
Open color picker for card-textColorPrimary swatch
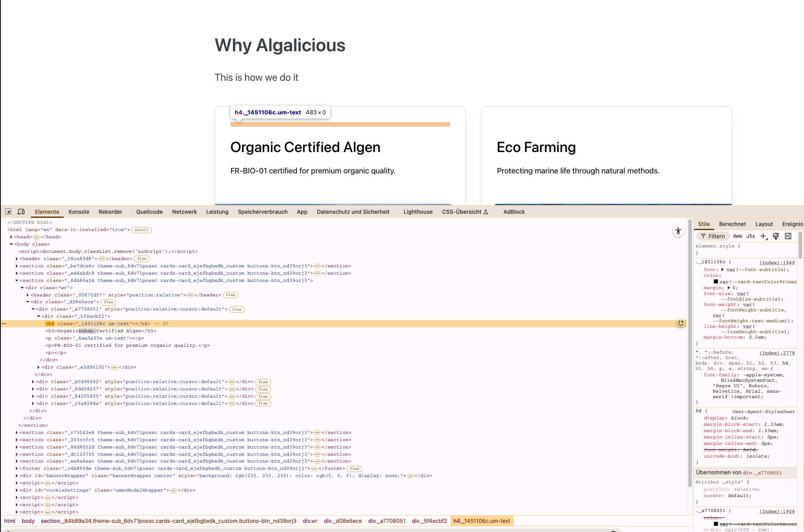click(x=716, y=282)
